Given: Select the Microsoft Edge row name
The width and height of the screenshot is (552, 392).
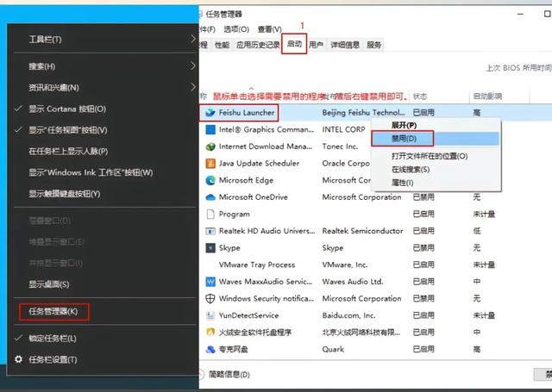Looking at the screenshot, I should tap(246, 180).
